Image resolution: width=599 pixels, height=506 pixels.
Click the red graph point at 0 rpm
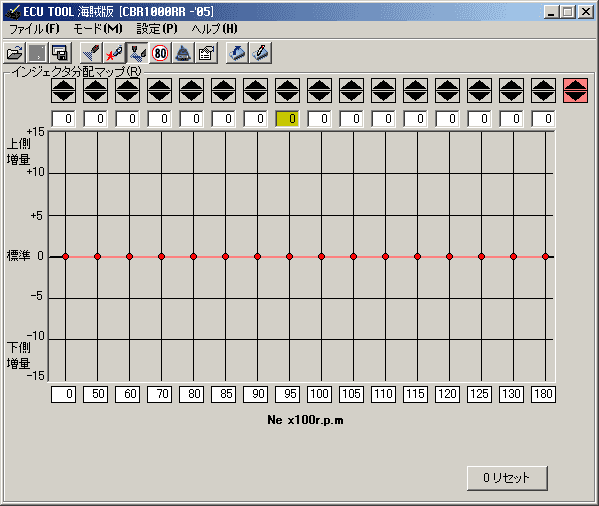pos(65,257)
